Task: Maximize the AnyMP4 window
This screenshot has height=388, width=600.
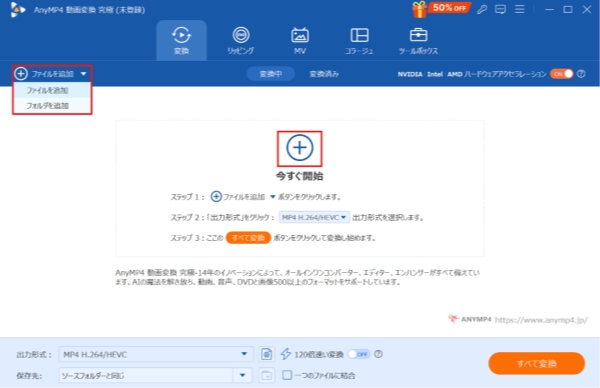Action: coord(568,10)
